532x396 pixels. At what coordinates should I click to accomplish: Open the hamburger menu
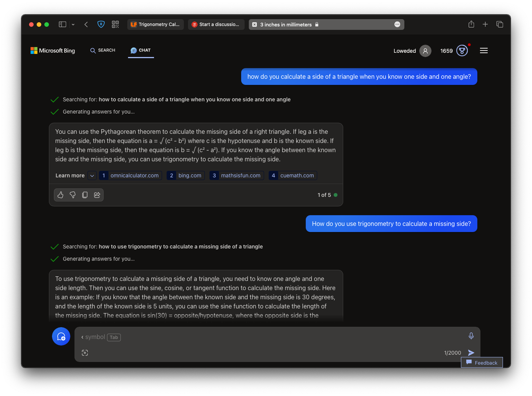pyautogui.click(x=484, y=50)
